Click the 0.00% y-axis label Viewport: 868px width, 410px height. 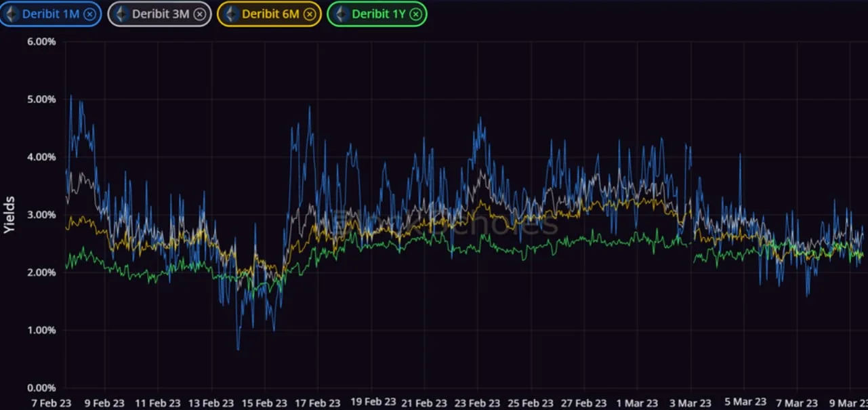pyautogui.click(x=41, y=388)
